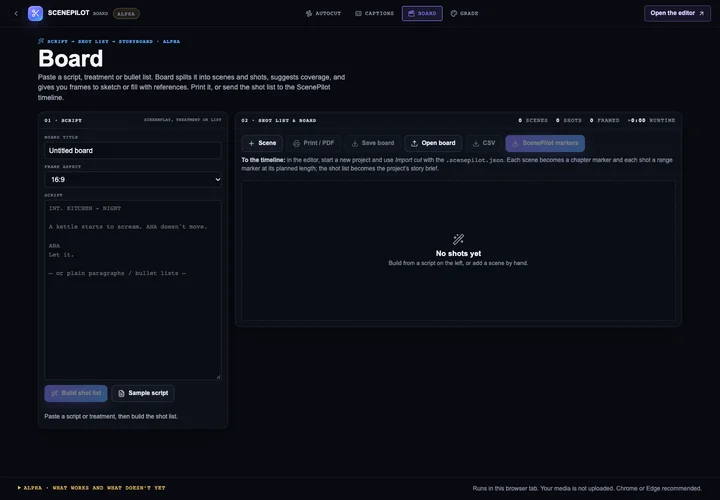Click the SCENEPILOT brand name text
Image resolution: width=720 pixels, height=500 pixels.
click(x=68, y=13)
